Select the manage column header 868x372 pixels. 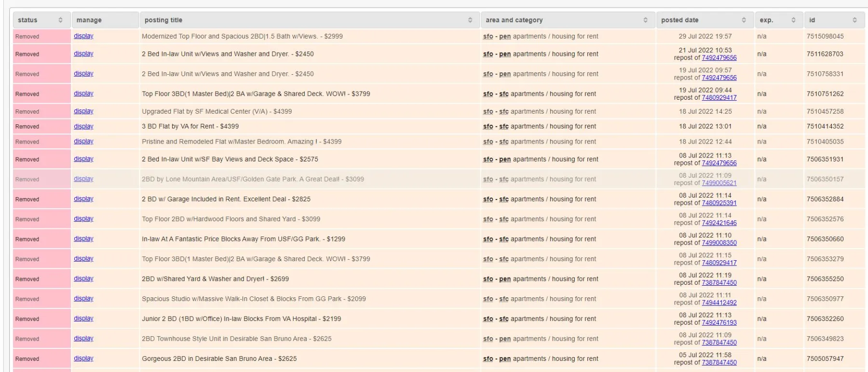(105, 20)
